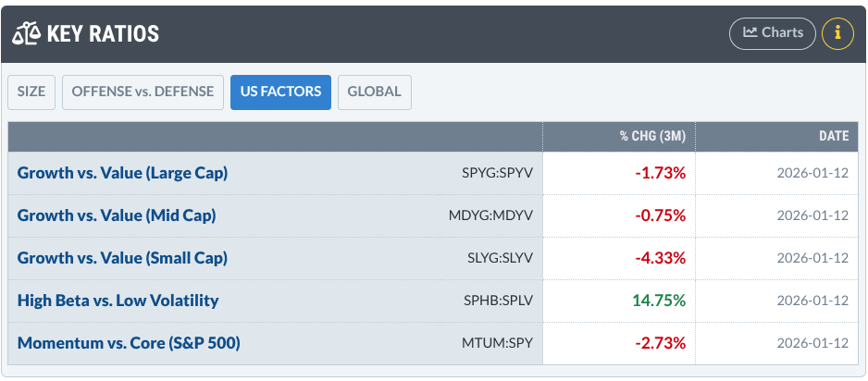Image resolution: width=868 pixels, height=381 pixels.
Task: Switch to the SIZE tab
Action: (x=31, y=92)
